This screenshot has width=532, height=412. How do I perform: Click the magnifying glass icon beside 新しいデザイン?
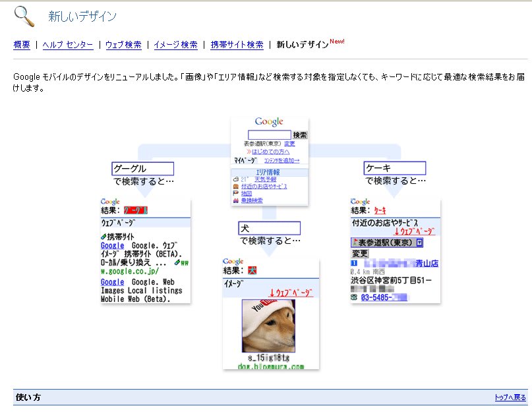click(x=24, y=15)
